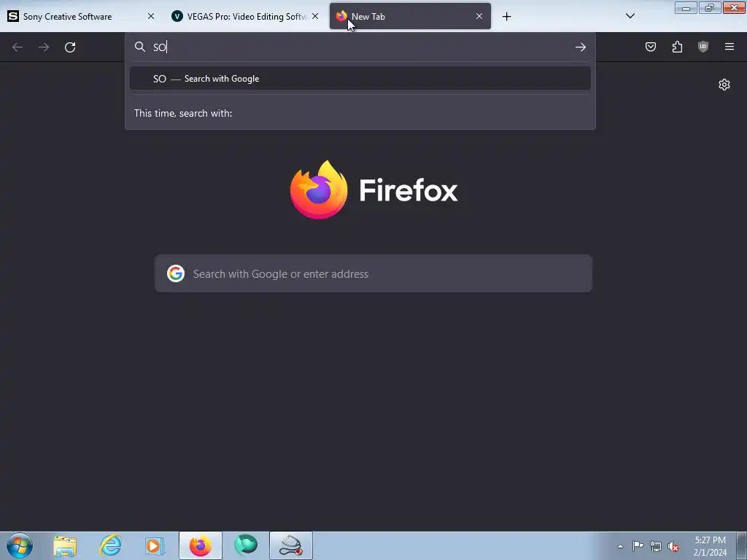The height and width of the screenshot is (560, 747).
Task: Open the Save to Pocket icon
Action: tap(651, 47)
